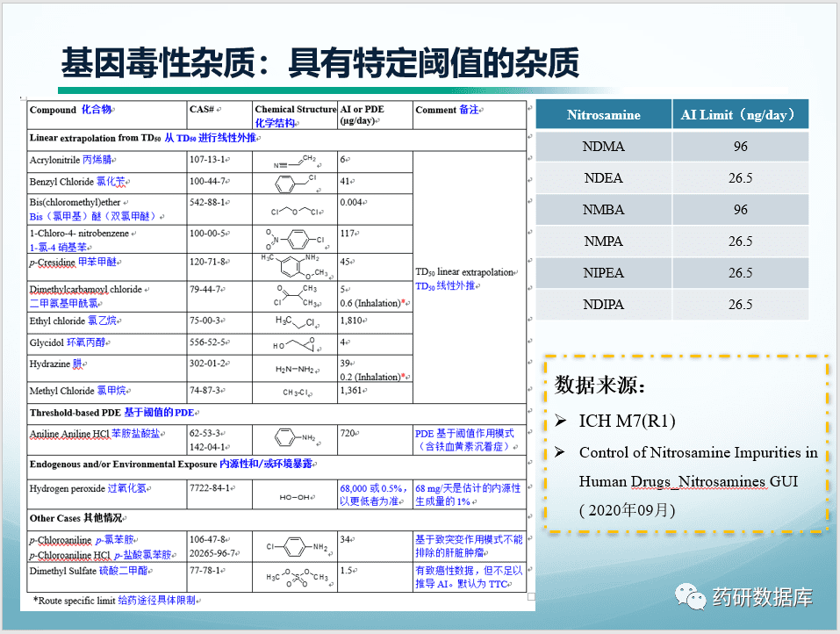Click the Compound 化合物 column header
The image size is (840, 634).
click(x=106, y=115)
